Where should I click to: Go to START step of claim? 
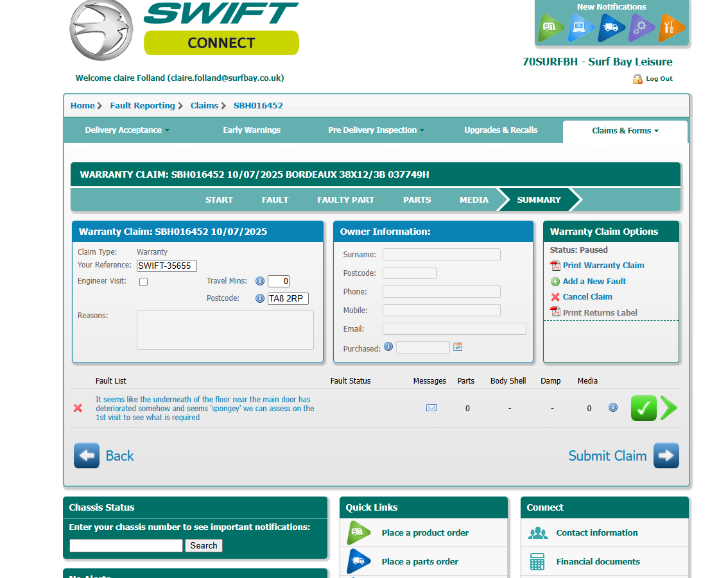pyautogui.click(x=219, y=200)
